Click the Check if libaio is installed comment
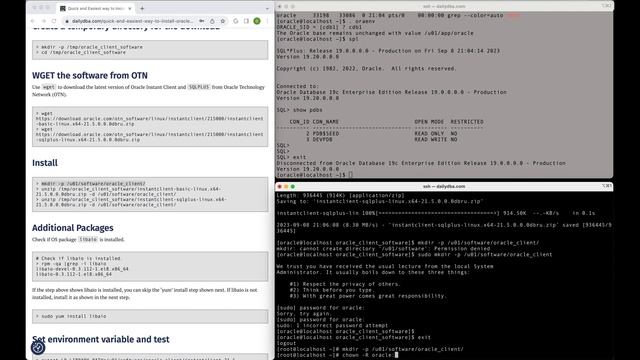The width and height of the screenshot is (640, 360). (78, 258)
